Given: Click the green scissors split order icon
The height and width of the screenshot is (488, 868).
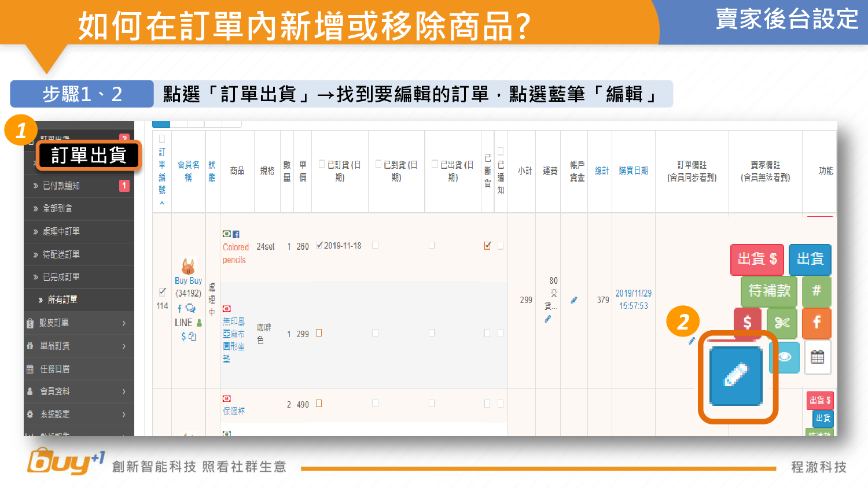Looking at the screenshot, I should pos(782,323).
